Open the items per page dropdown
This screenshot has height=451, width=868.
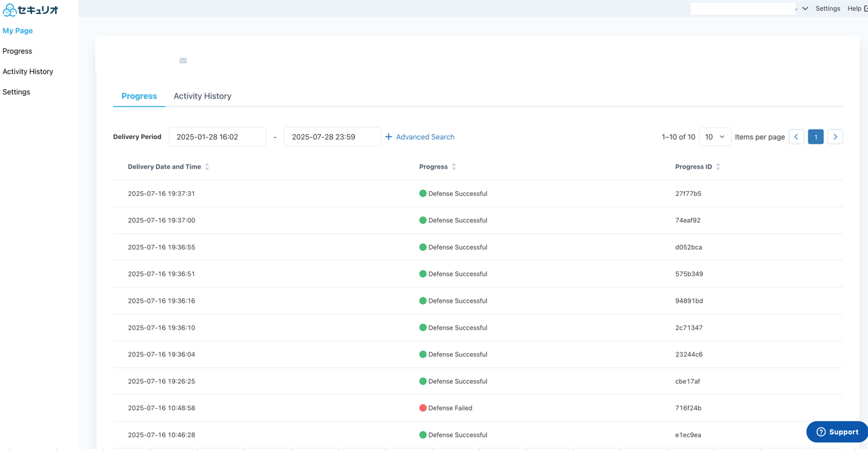(x=714, y=137)
